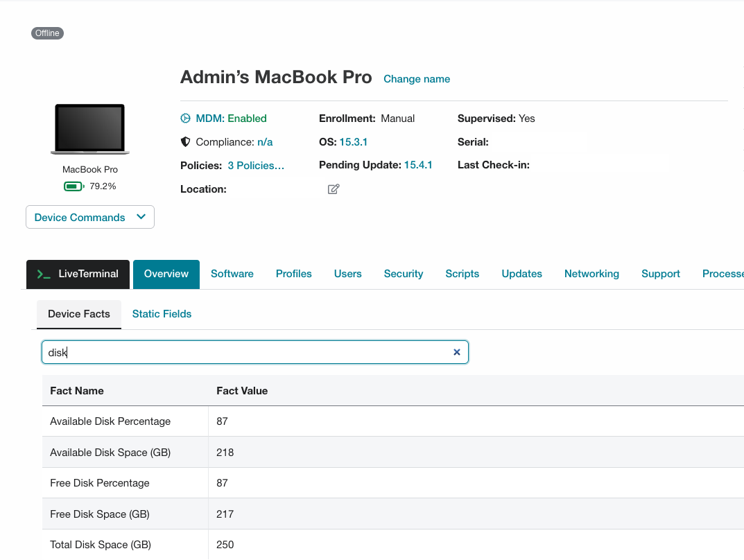The width and height of the screenshot is (744, 560).
Task: Open the 3 Policies link
Action: pyautogui.click(x=256, y=166)
